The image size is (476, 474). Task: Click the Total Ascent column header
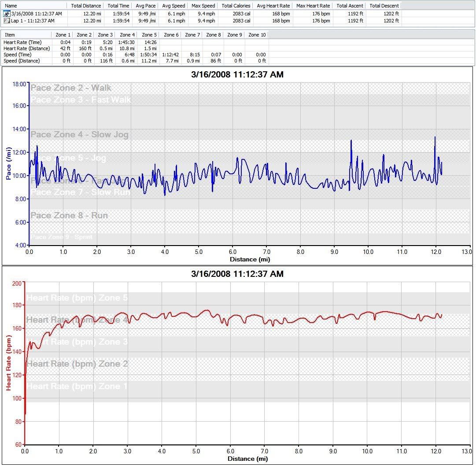(349, 6)
